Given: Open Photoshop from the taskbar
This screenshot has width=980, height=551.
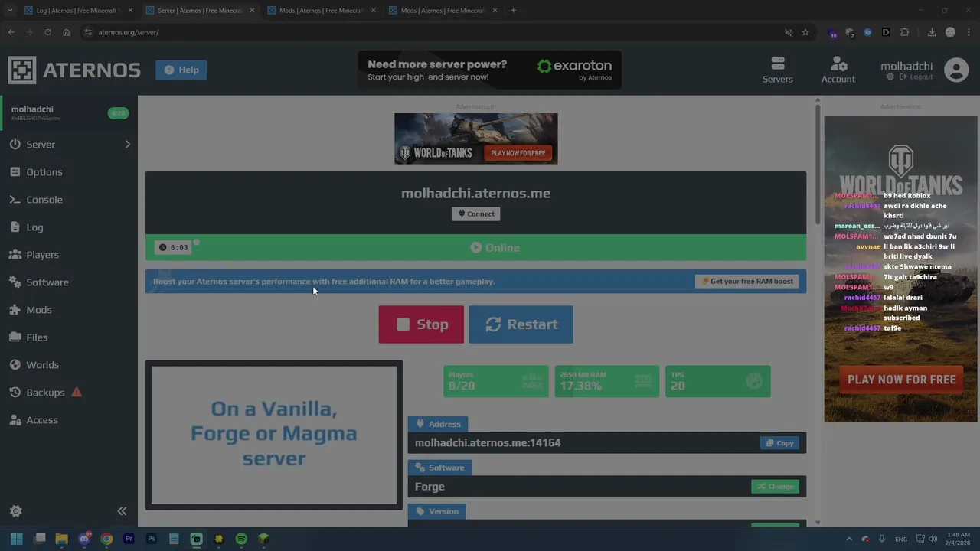Looking at the screenshot, I should pos(152,539).
